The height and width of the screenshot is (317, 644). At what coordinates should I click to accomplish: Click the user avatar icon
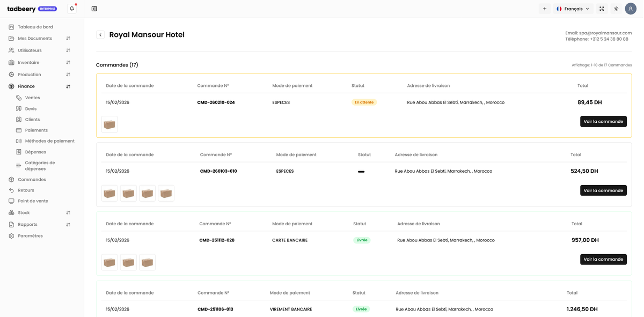(x=631, y=9)
